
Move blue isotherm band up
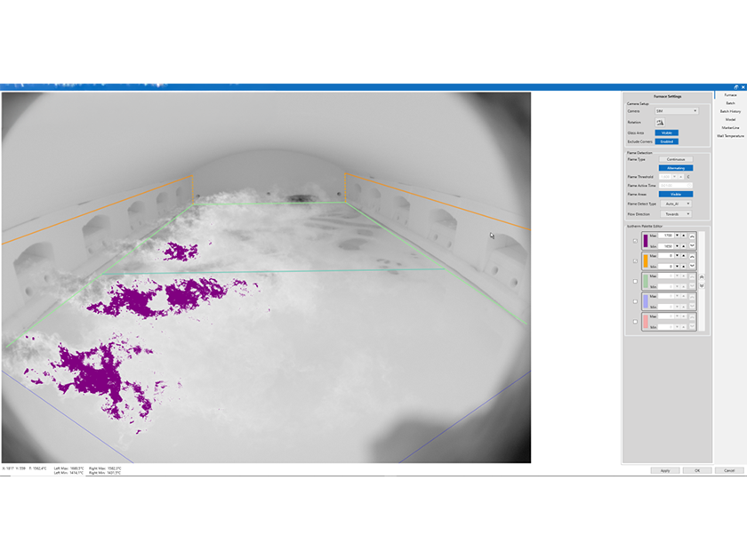pyautogui.click(x=692, y=297)
